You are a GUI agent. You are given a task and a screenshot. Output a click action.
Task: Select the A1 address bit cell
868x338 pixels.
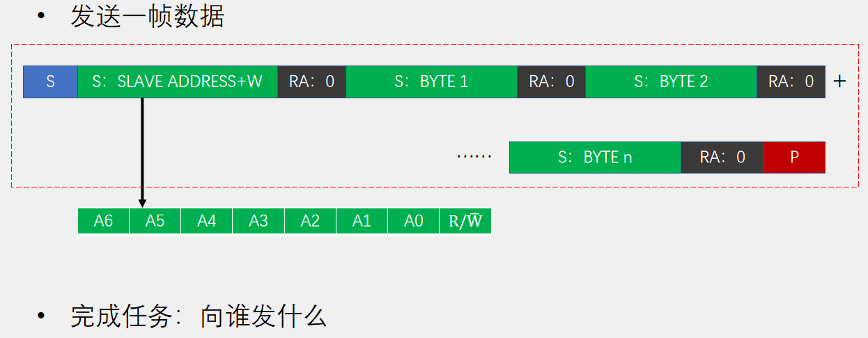tap(362, 222)
